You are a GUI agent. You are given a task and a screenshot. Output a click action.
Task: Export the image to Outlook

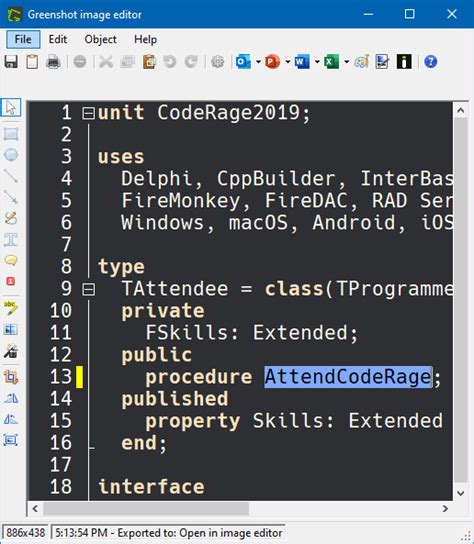[243, 62]
